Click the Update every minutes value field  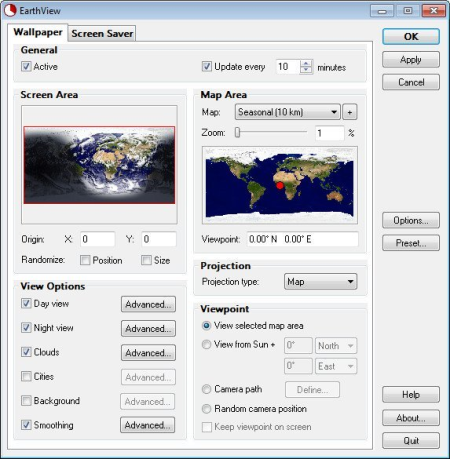click(288, 67)
